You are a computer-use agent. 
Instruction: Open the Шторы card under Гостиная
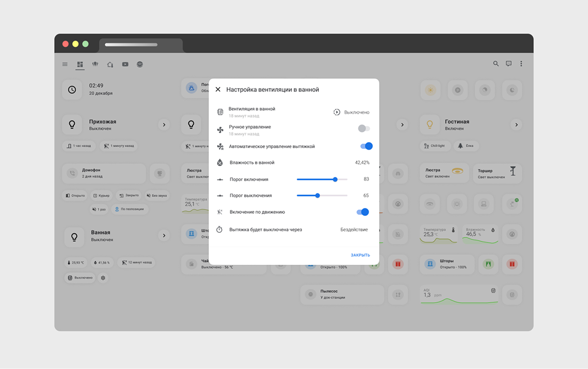447,264
